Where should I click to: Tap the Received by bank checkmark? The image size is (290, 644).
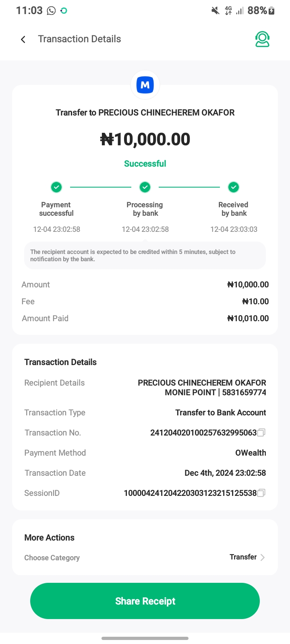click(234, 187)
